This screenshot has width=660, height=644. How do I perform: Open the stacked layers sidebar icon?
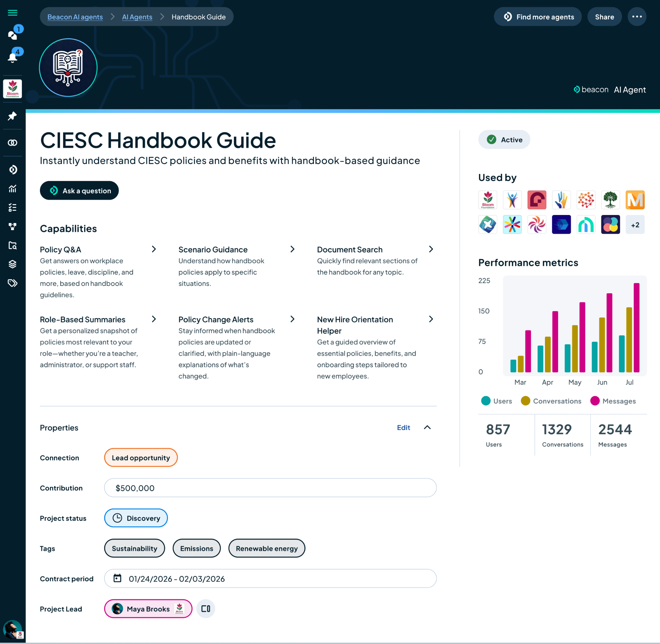pos(13,264)
